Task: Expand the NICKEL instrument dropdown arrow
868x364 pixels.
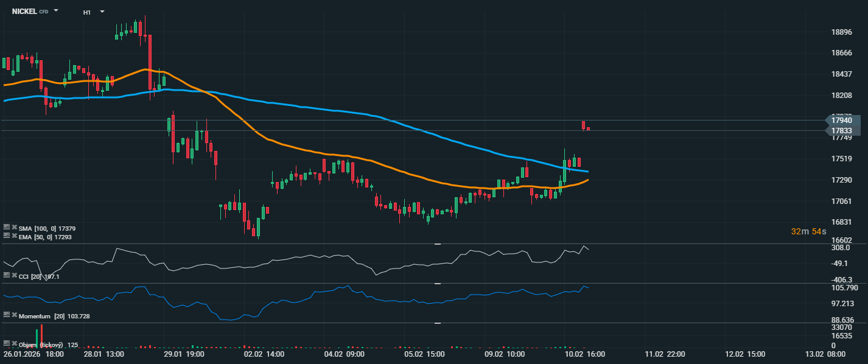Action: click(x=56, y=11)
